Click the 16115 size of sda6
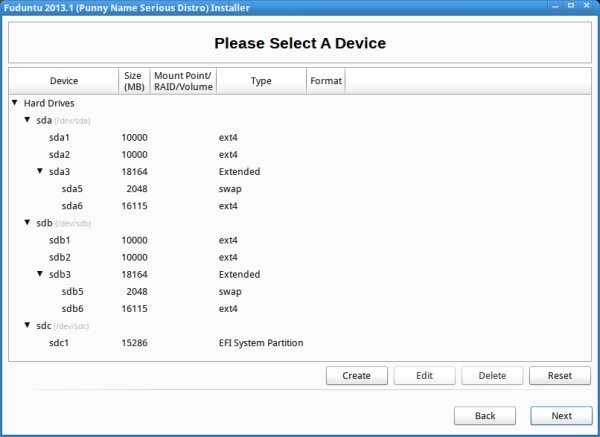The width and height of the screenshot is (600, 437). (x=134, y=206)
